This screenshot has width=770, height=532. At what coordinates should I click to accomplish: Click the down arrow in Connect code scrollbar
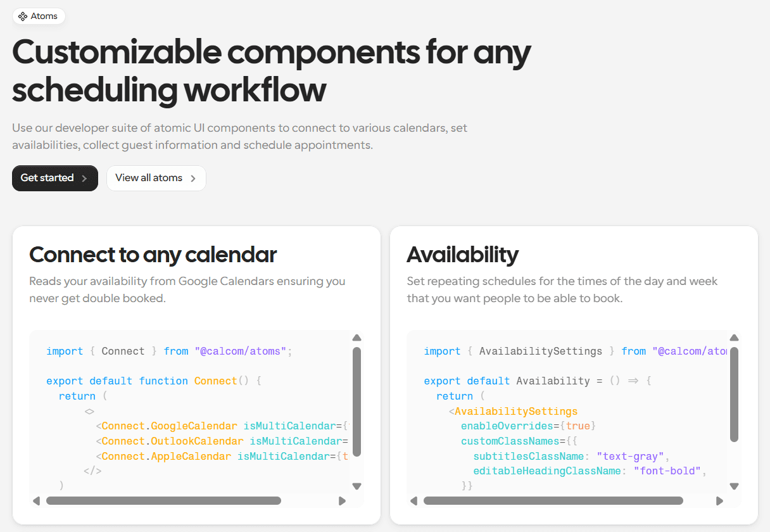pyautogui.click(x=357, y=486)
